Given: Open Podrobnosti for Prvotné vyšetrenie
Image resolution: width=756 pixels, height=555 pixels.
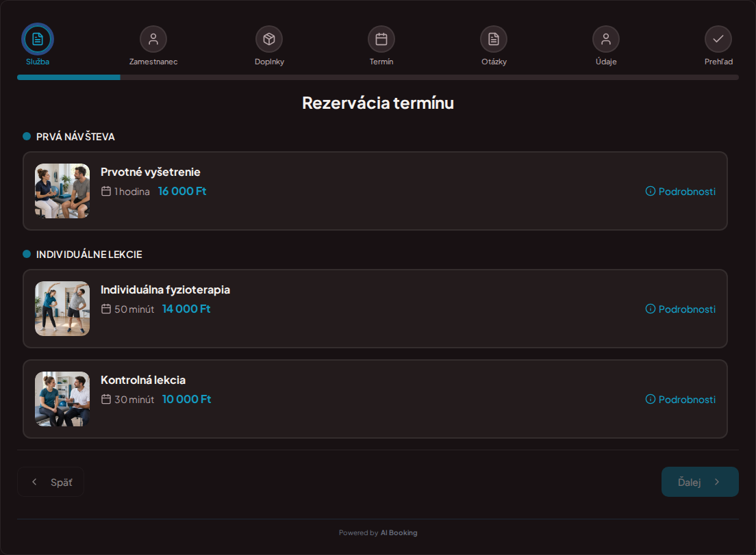Looking at the screenshot, I should [681, 191].
